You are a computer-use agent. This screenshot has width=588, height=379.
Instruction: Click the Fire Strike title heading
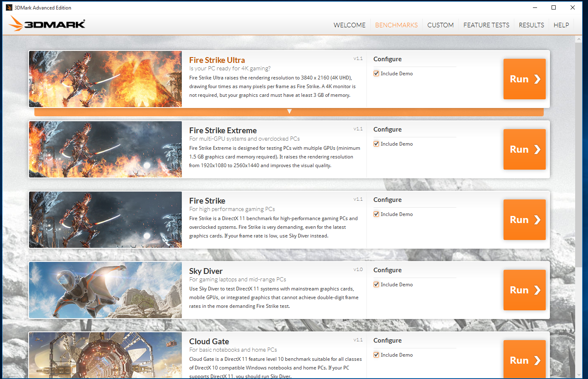click(207, 201)
